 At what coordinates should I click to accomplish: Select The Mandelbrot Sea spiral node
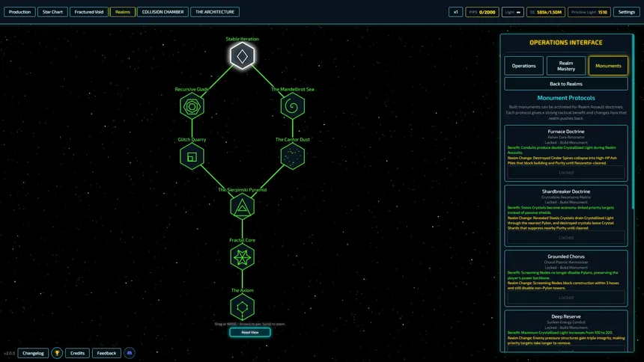pyautogui.click(x=293, y=106)
